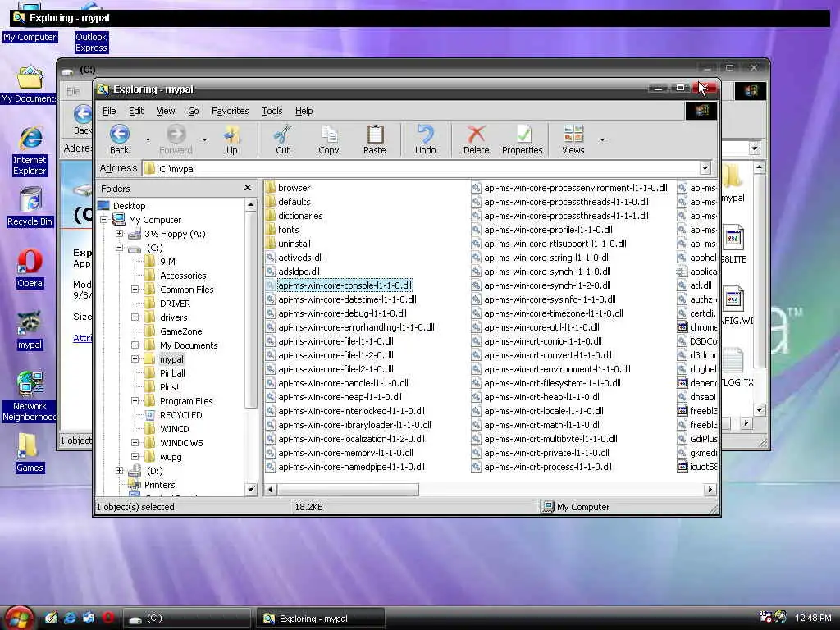Open the Recycle Bin desktop icon

coord(30,208)
